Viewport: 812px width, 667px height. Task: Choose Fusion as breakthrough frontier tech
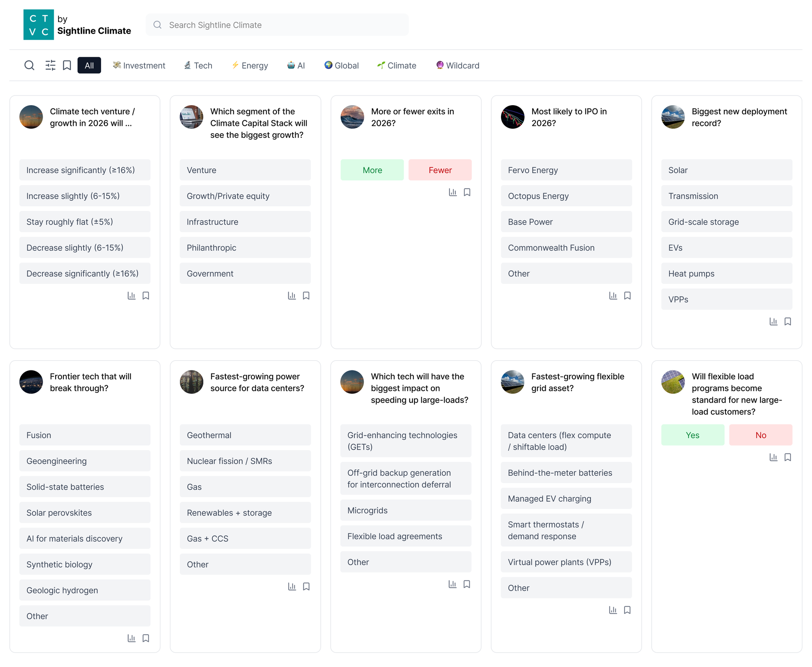pos(84,435)
